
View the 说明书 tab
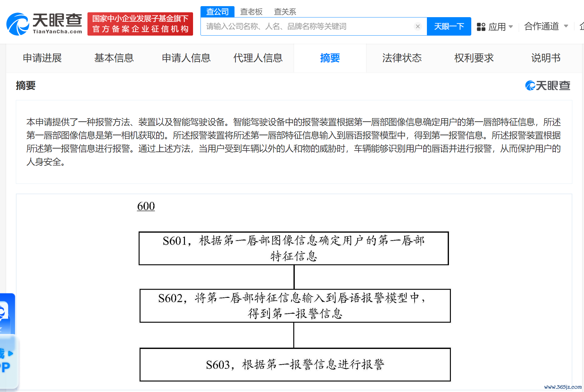545,58
